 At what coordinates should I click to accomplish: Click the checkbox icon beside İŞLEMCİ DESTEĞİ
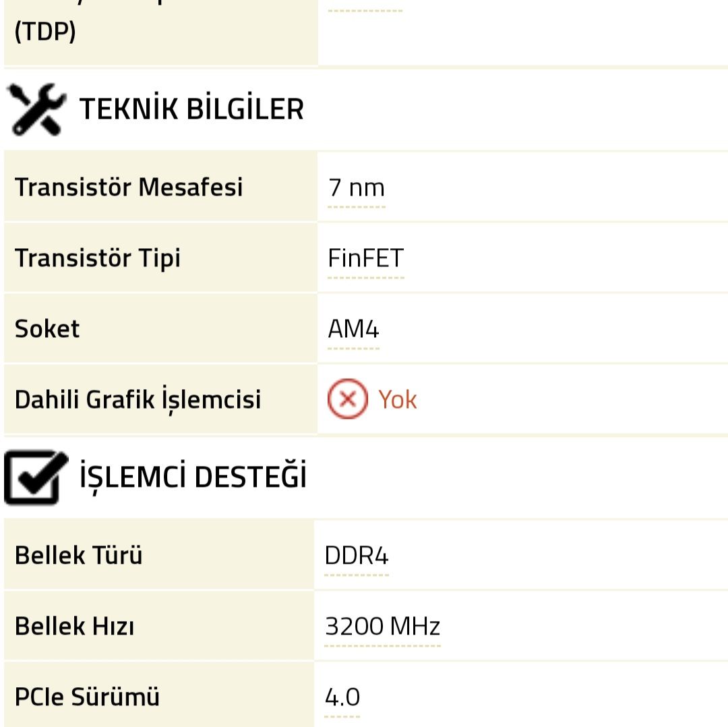click(36, 477)
